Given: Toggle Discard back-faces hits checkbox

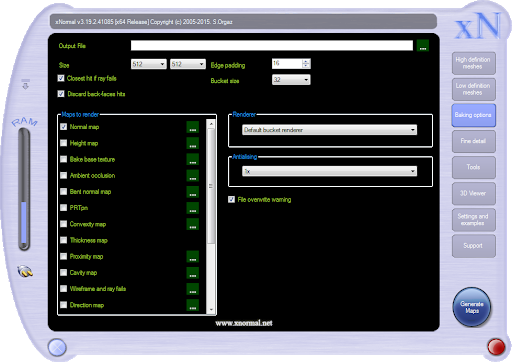Looking at the screenshot, I should pos(61,94).
